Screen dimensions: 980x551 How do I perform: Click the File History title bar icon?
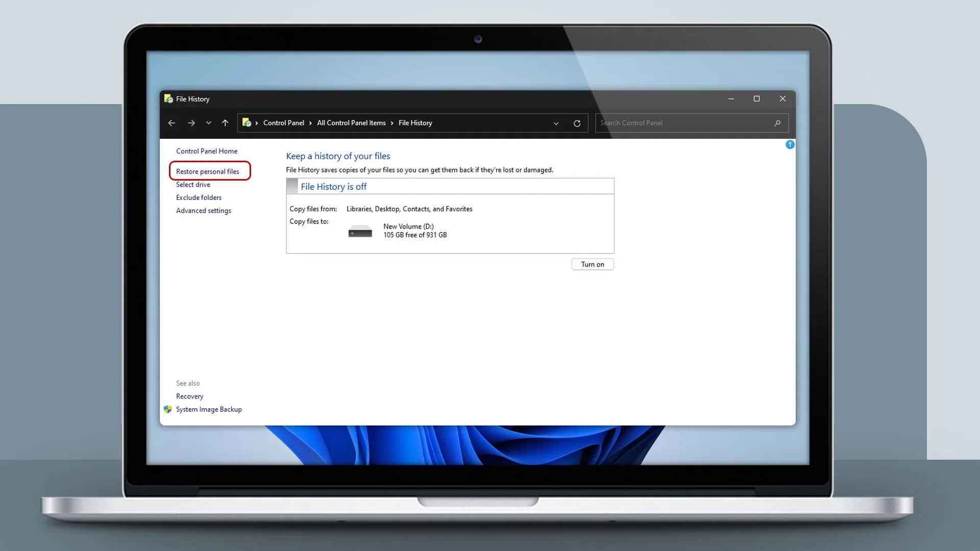168,99
